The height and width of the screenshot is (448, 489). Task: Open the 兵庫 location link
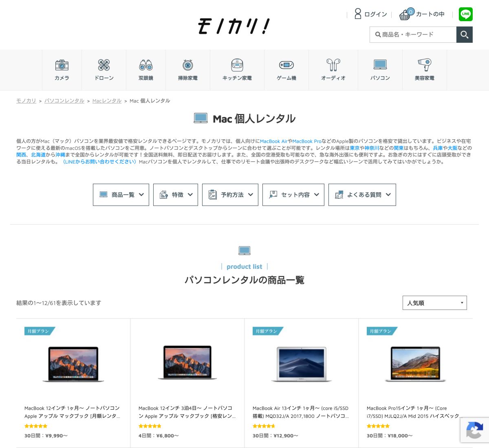pos(438,148)
